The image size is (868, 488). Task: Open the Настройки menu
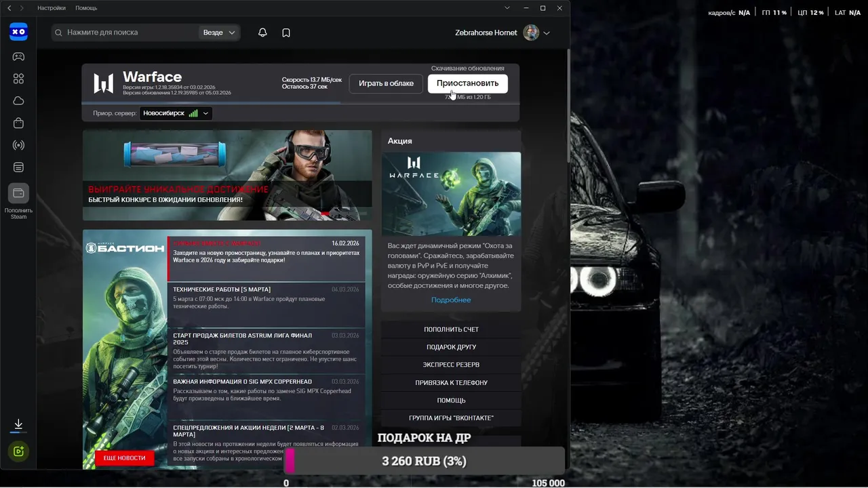52,8
